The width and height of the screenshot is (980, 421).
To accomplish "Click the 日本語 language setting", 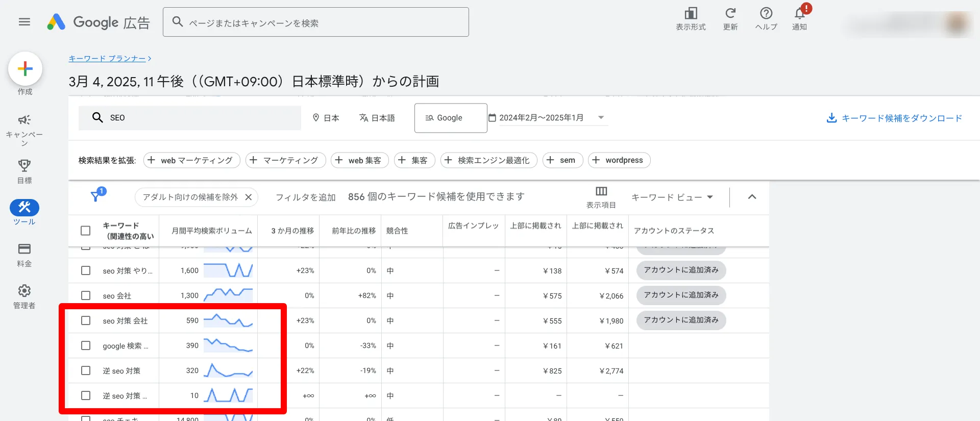I will 377,118.
